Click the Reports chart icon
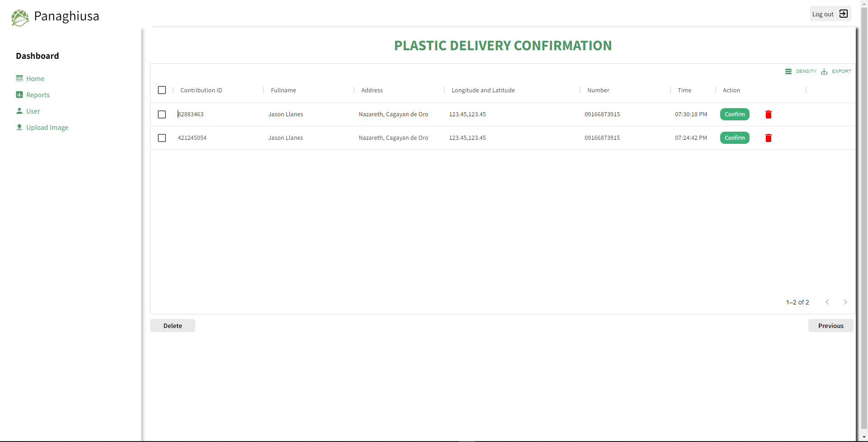868x442 pixels. pos(19,95)
